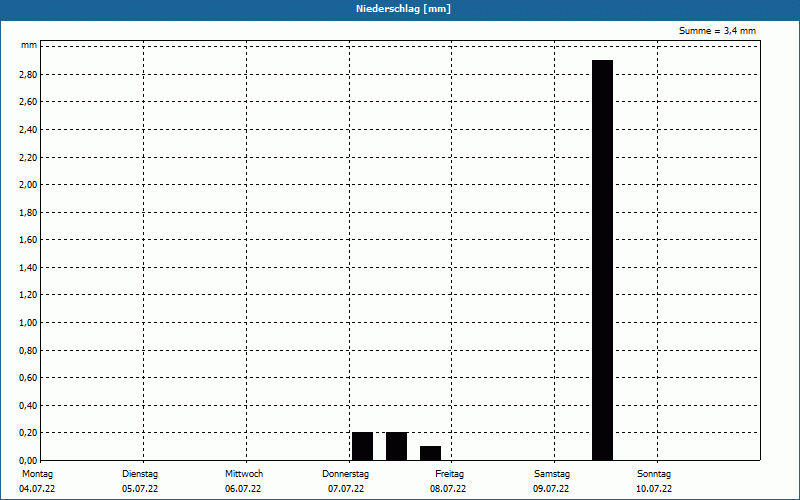Click the date '07.07.22'
The width and height of the screenshot is (800, 500).
pyautogui.click(x=346, y=489)
